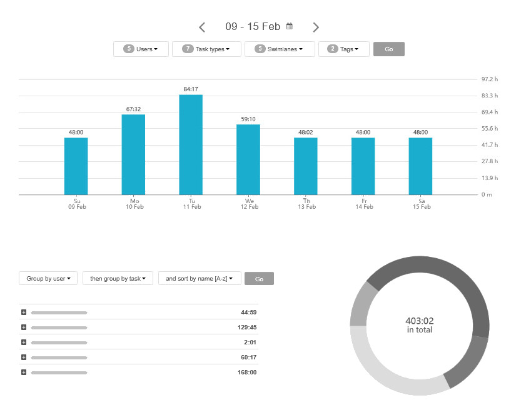Click the 48:02 bar value label
This screenshot has height=420, width=516.
point(306,132)
